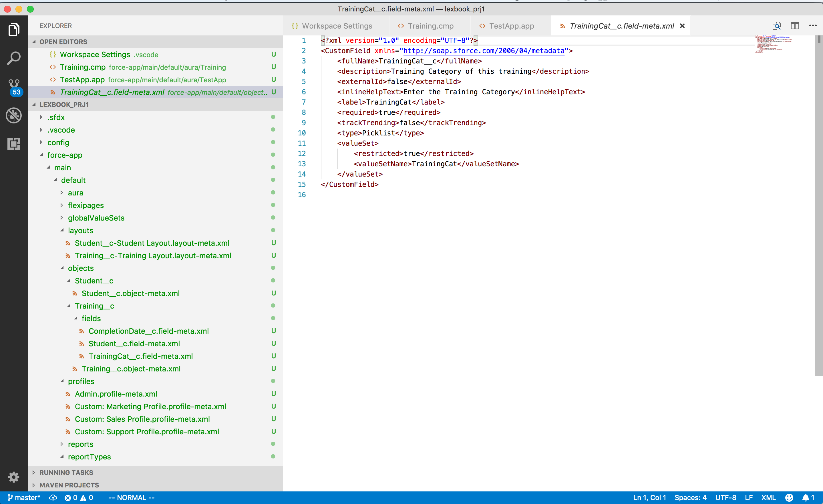
Task: Open Custom: Sales Profile.profile-meta.xml
Action: tap(142, 419)
